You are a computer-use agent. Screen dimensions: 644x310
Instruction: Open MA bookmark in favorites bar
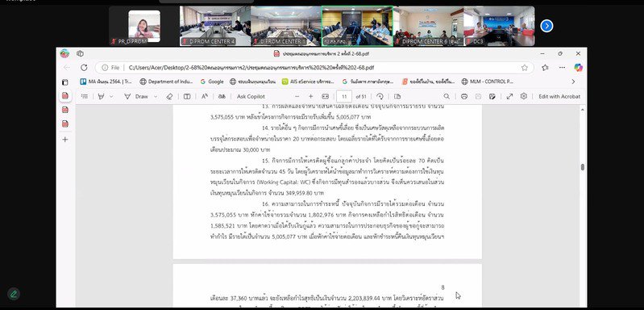coord(106,82)
